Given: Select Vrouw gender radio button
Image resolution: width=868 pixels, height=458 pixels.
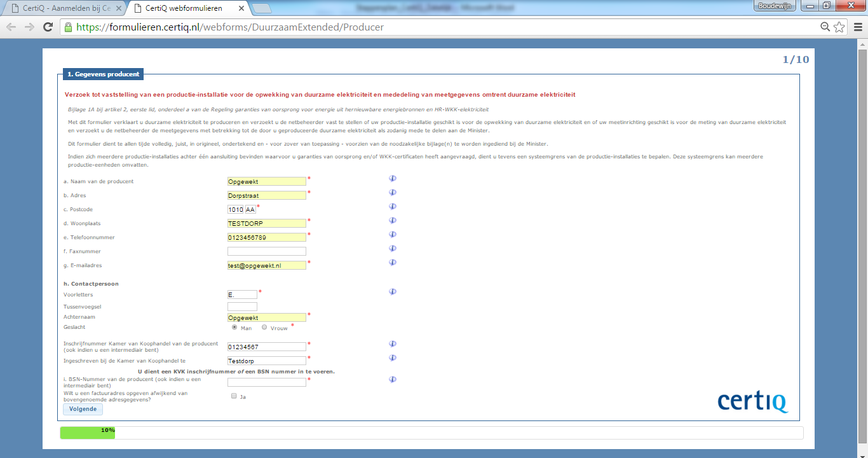Looking at the screenshot, I should [264, 327].
